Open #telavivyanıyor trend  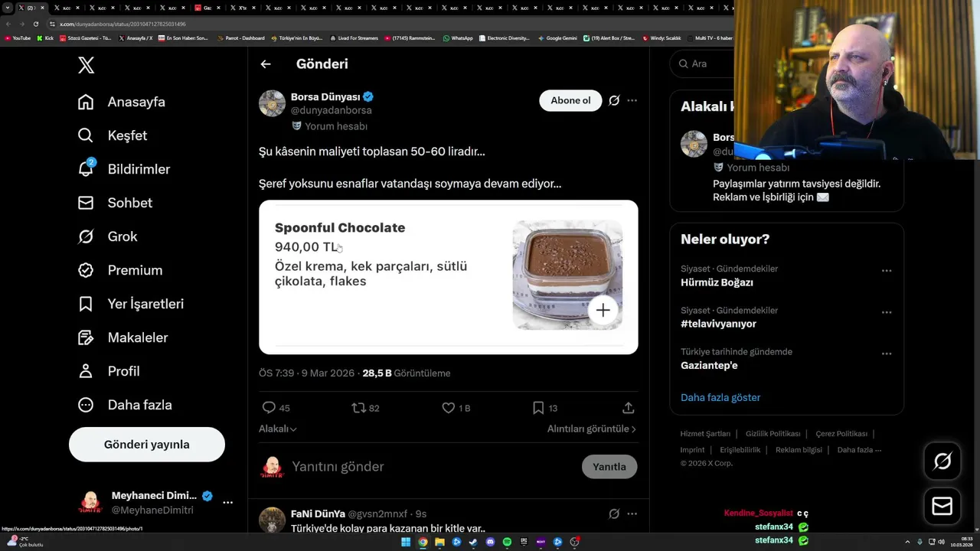(x=718, y=324)
